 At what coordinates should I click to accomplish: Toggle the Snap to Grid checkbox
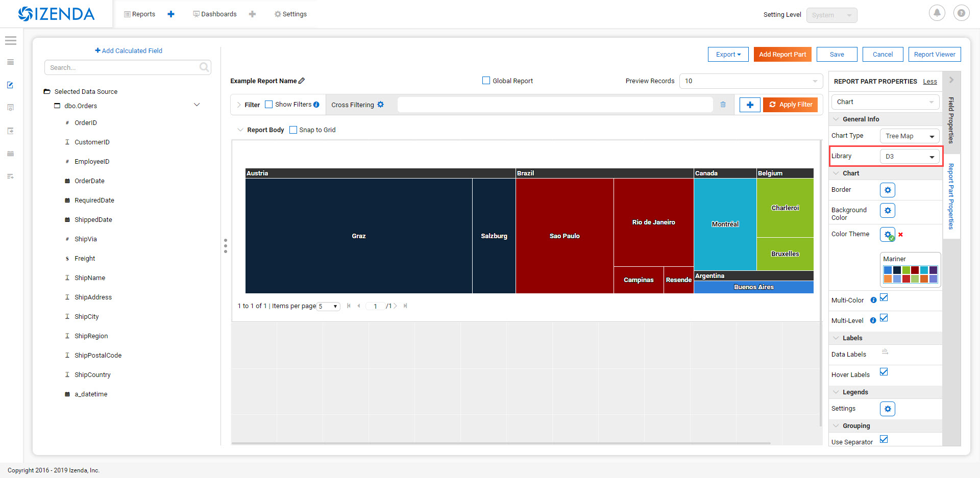[293, 130]
